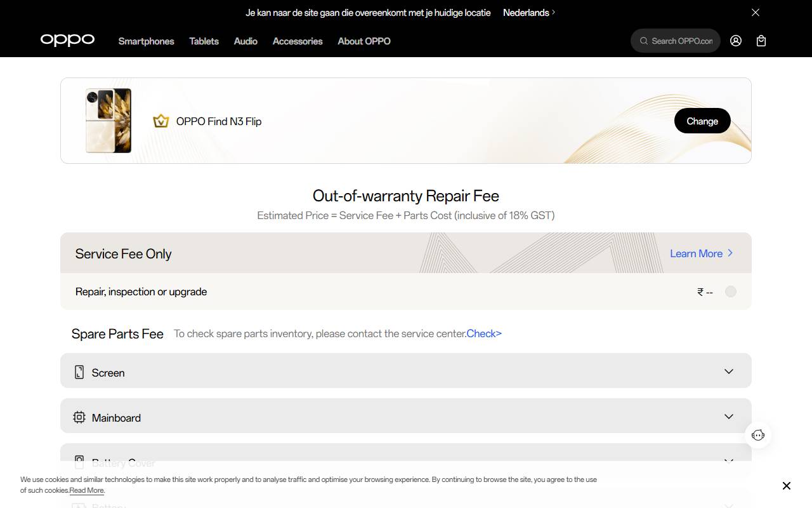812x508 pixels.
Task: Open the user account icon
Action: coord(736,41)
